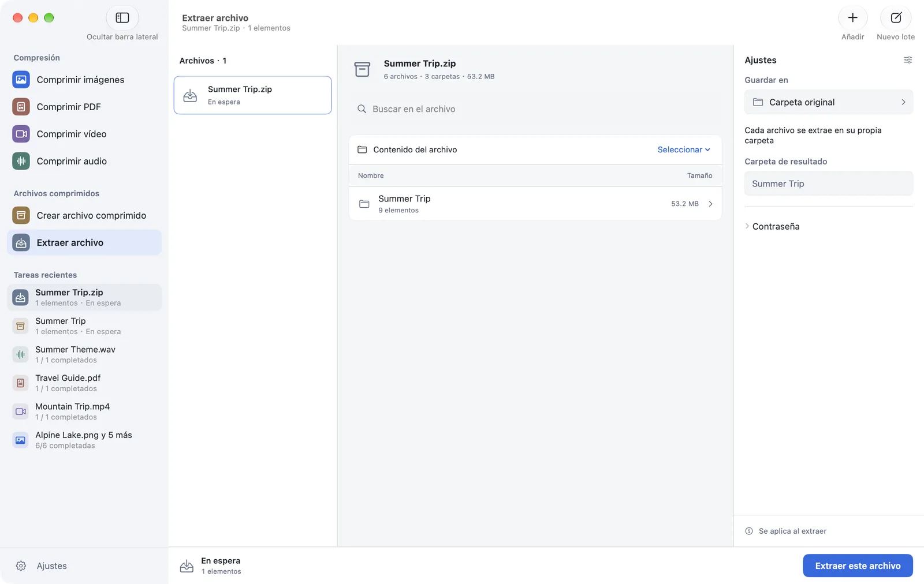
Task: Open recent task Travel Guide.pdf
Action: point(84,383)
